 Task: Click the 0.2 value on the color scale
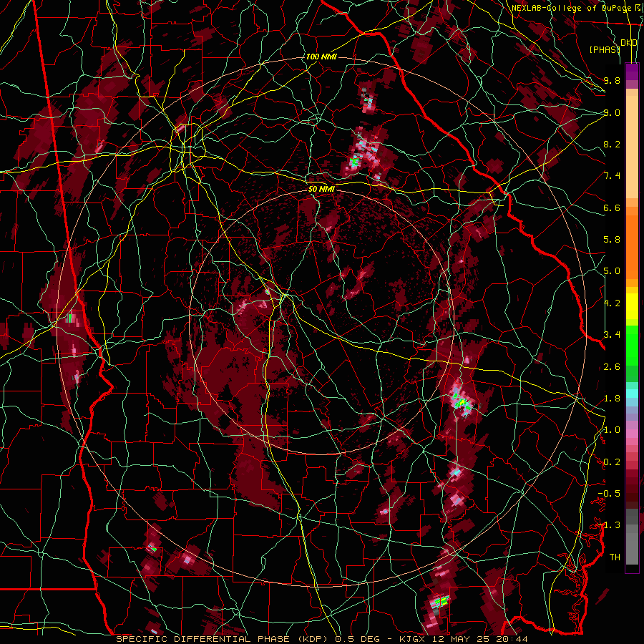coord(612,462)
